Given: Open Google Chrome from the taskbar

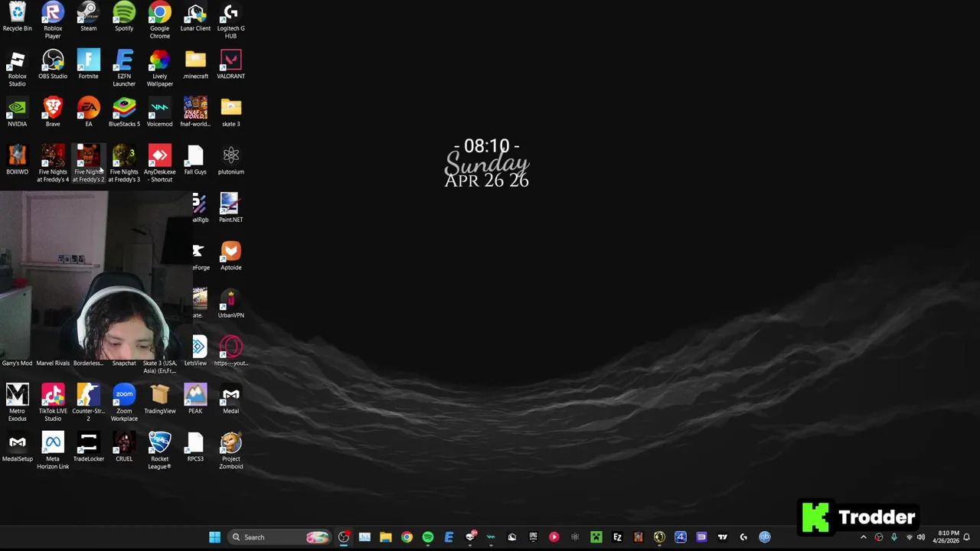Looking at the screenshot, I should point(407,537).
